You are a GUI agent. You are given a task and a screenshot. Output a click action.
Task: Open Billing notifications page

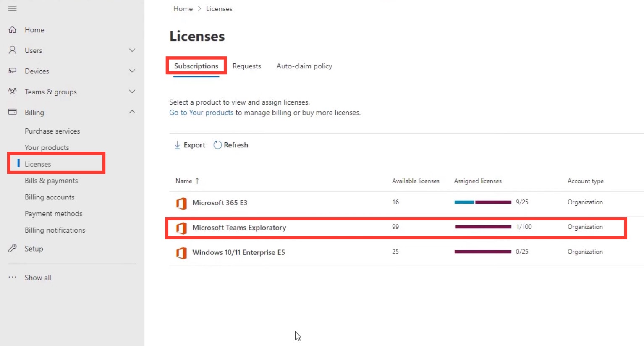55,230
